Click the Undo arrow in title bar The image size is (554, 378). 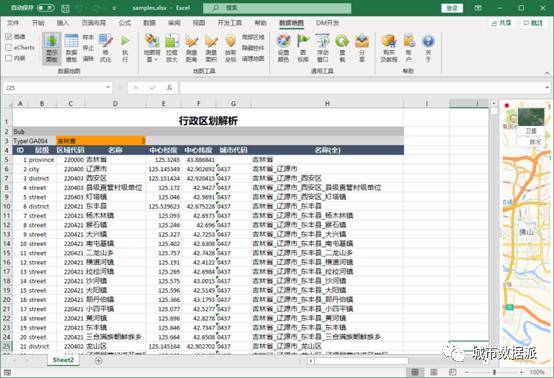(x=79, y=8)
